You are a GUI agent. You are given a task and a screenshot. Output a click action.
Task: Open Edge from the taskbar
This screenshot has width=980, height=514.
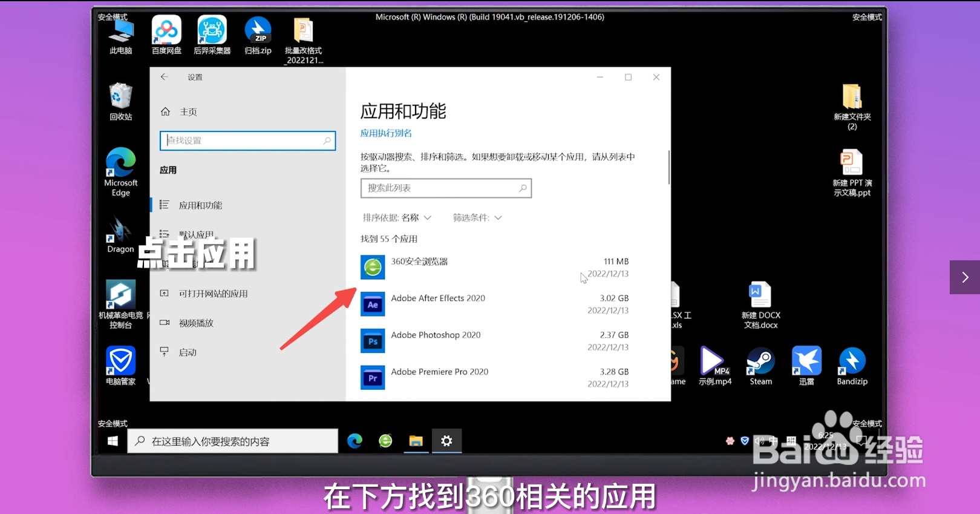[x=355, y=441]
